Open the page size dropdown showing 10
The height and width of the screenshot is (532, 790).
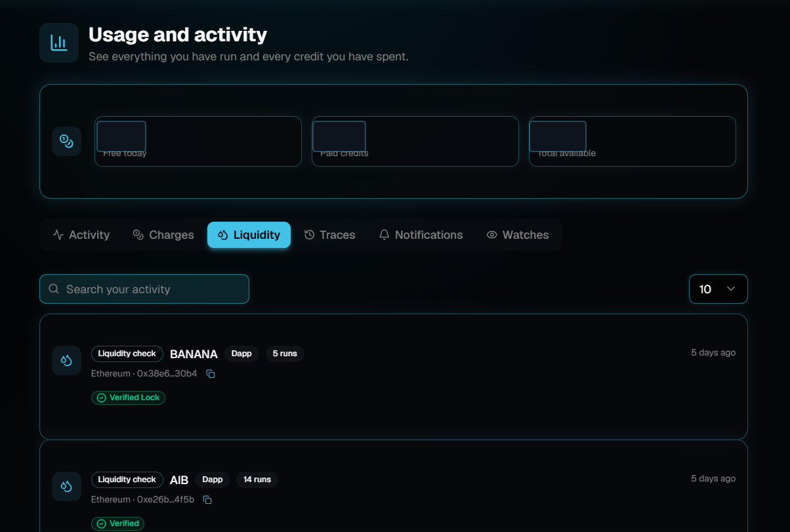[x=718, y=289]
